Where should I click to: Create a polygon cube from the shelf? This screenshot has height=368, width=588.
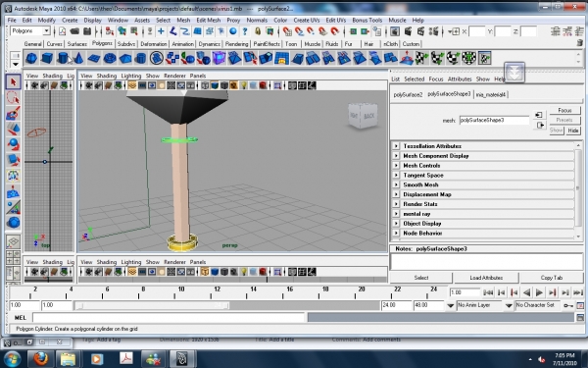(x=47, y=58)
